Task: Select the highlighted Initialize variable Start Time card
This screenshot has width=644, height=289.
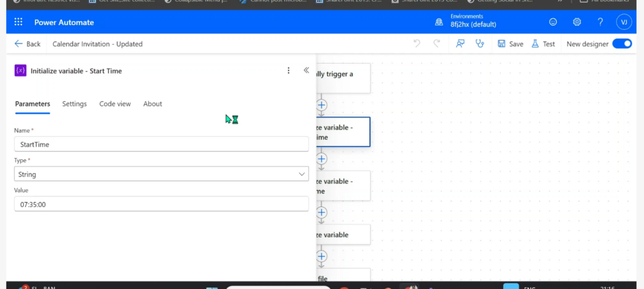Action: pos(343,132)
